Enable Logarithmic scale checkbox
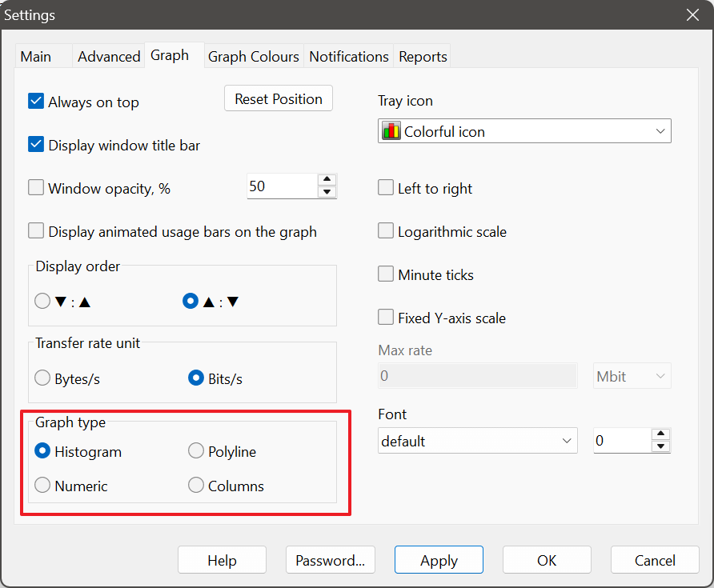 [386, 231]
